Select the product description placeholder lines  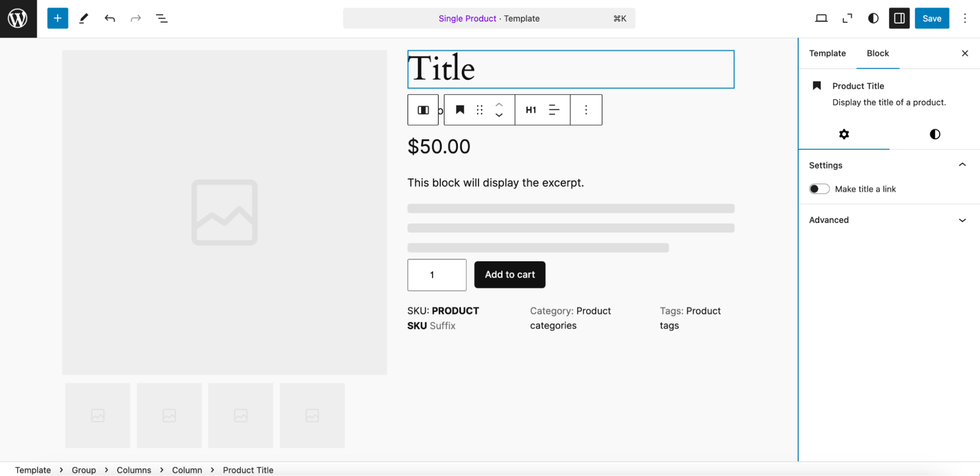tap(571, 228)
